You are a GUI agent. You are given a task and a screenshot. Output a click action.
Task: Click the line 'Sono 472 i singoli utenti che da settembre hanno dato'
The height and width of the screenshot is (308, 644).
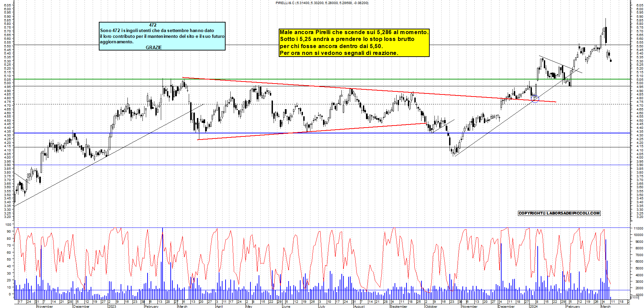click(x=157, y=30)
